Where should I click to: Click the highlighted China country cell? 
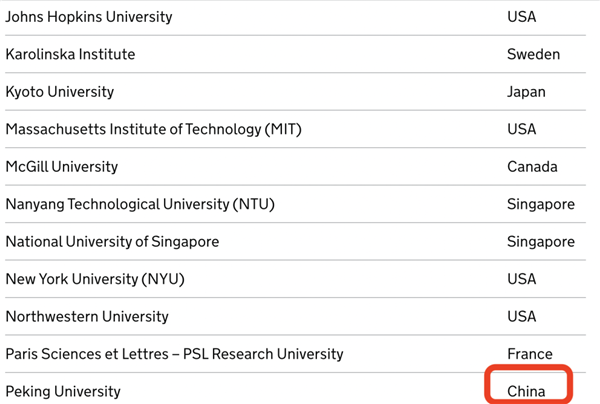[x=526, y=391]
